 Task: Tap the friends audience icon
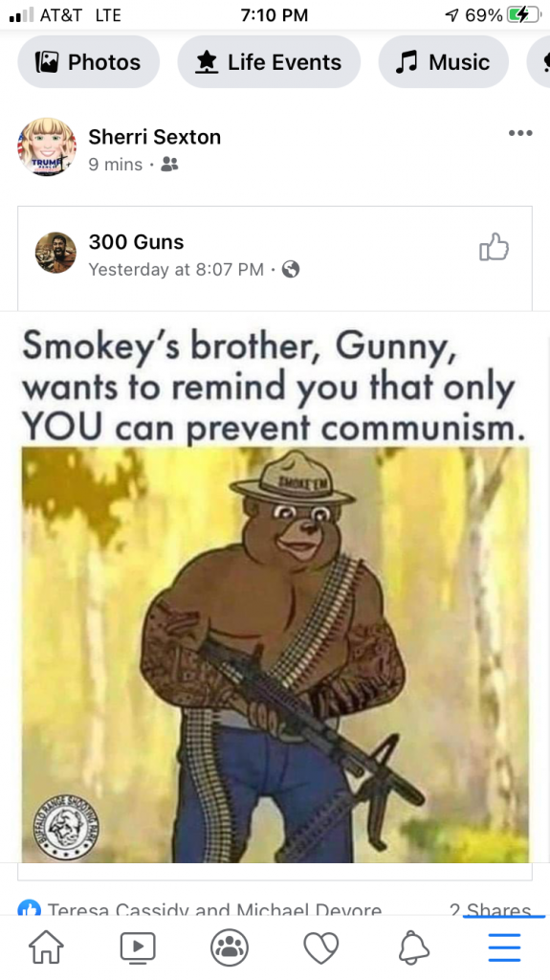pyautogui.click(x=169, y=165)
